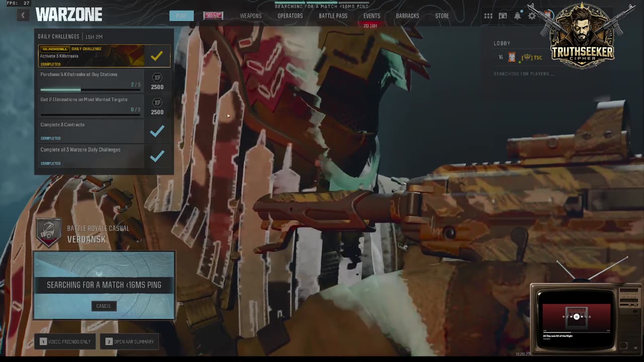
Task: Skip to the next track in the TV widget
Action: click(x=582, y=317)
